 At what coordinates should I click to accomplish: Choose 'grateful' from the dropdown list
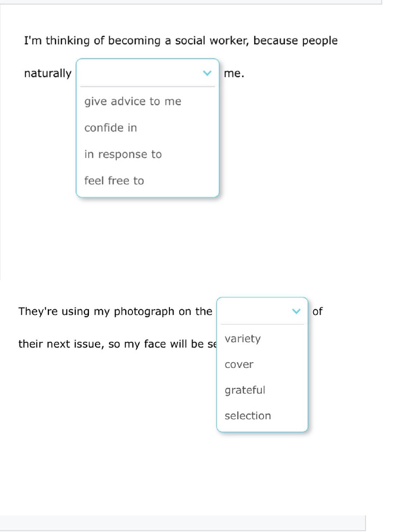click(x=245, y=390)
